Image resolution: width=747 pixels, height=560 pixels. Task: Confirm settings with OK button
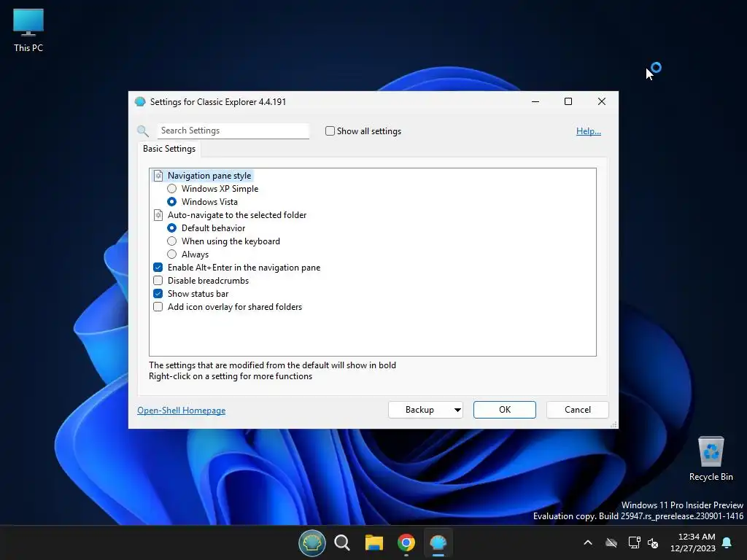point(505,410)
